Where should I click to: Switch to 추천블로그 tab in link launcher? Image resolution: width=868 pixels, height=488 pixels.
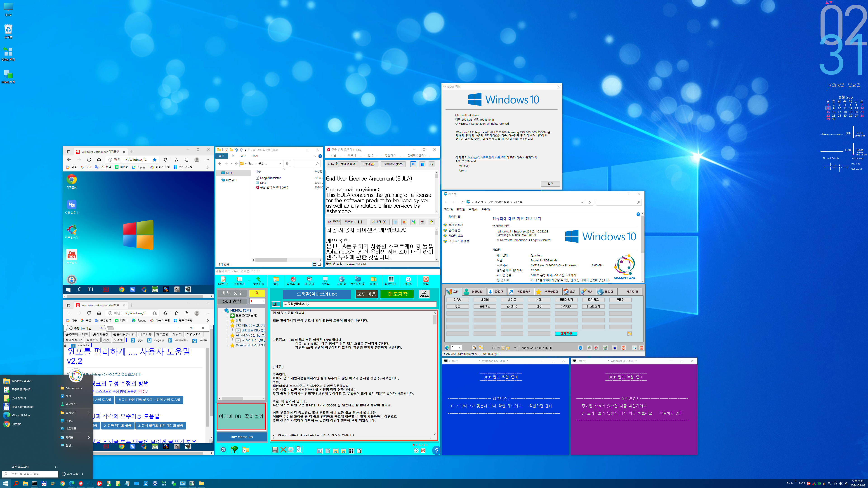(548, 292)
